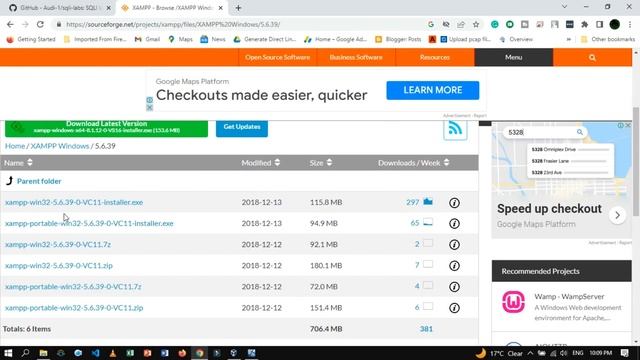Open the site search magnifier icon
Viewport: 640px width, 360px height.
click(592, 58)
